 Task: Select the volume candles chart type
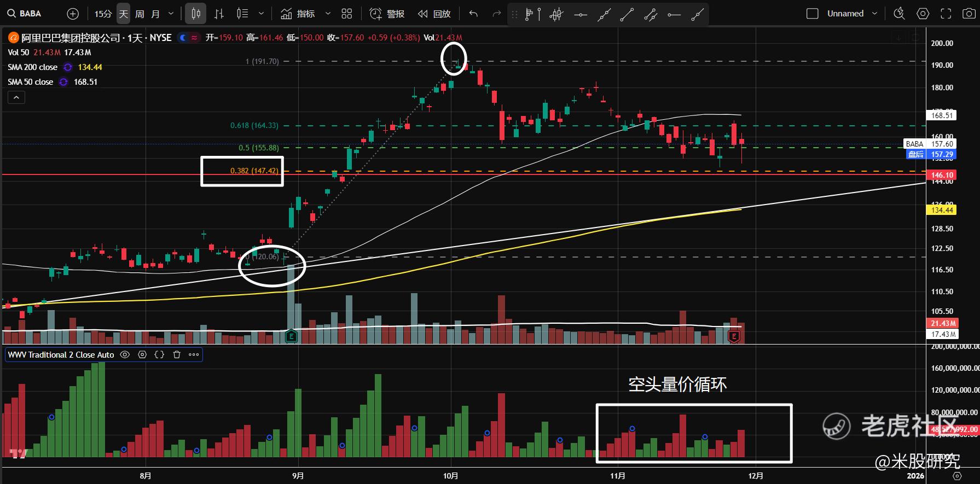pyautogui.click(x=242, y=14)
